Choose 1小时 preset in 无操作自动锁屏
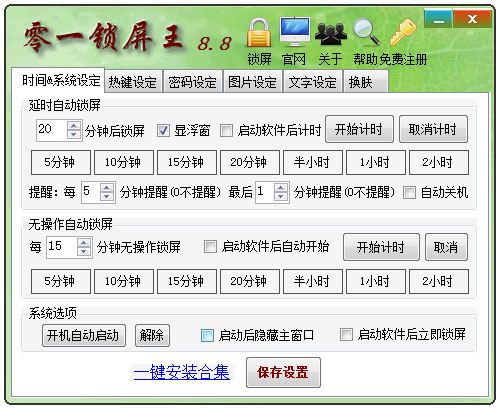The image size is (500, 409). click(376, 281)
